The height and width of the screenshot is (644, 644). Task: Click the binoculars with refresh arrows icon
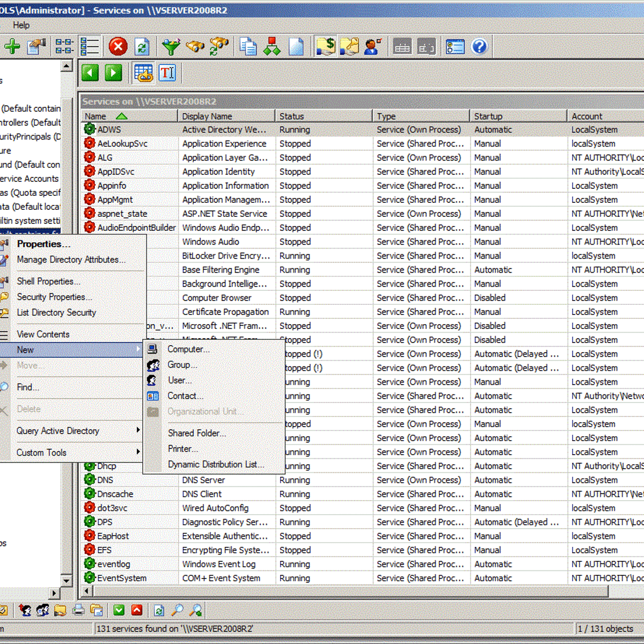coord(219,47)
